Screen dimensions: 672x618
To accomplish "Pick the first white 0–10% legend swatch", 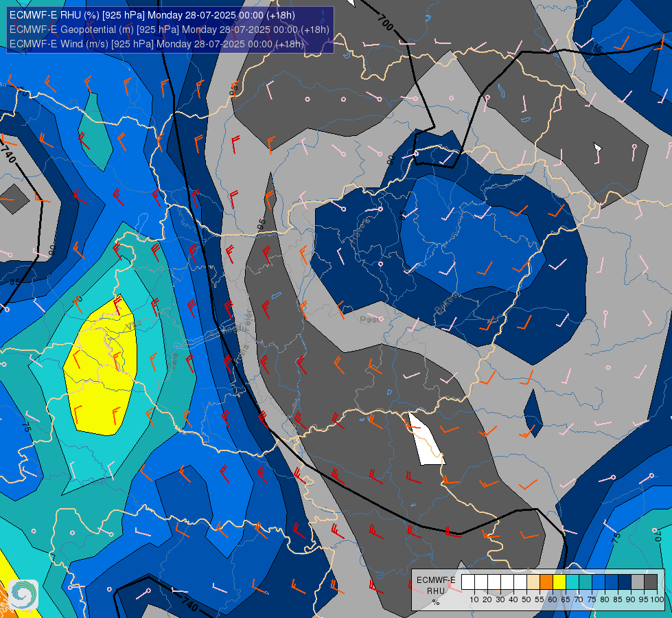I will (x=468, y=582).
